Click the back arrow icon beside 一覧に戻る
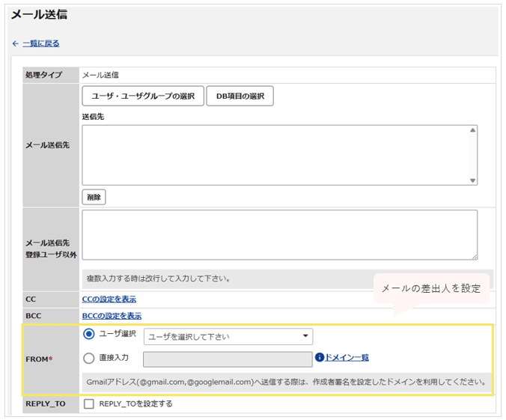This screenshot has height=420, width=506. click(15, 43)
